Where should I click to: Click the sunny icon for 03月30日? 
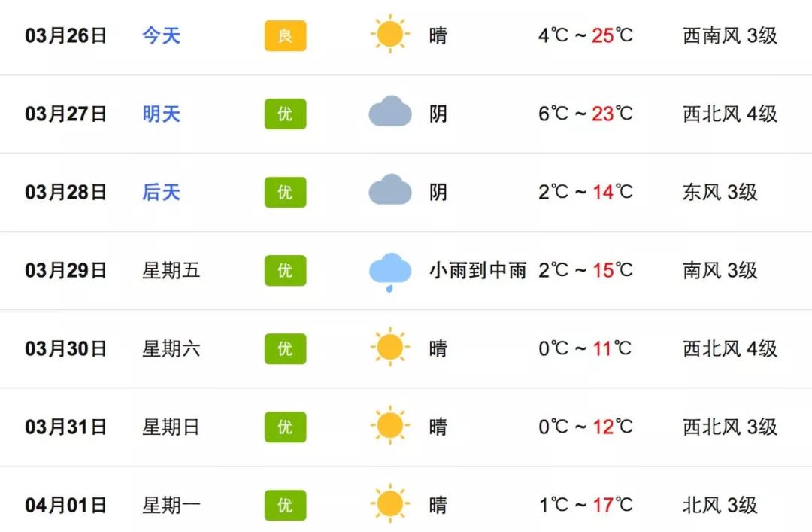tap(390, 348)
